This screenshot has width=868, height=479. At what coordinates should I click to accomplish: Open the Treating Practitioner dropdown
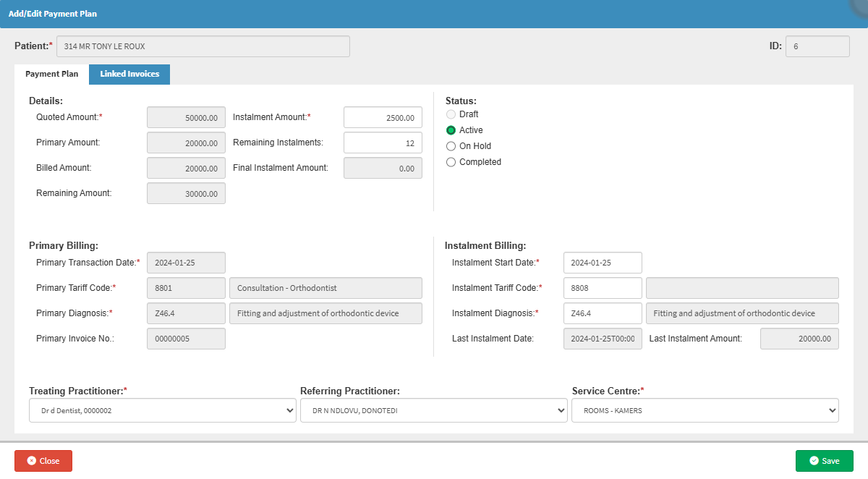[x=163, y=410]
